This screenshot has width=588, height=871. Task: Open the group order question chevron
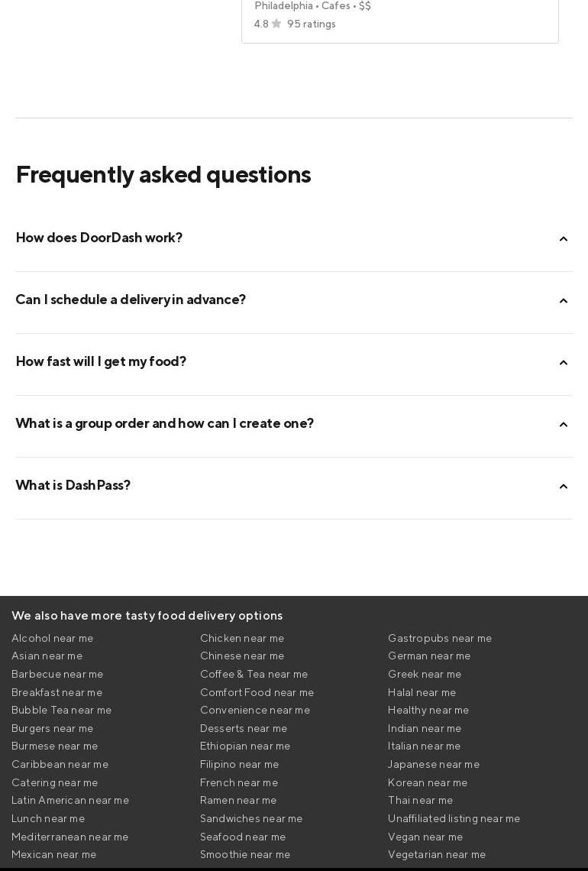coord(564,425)
